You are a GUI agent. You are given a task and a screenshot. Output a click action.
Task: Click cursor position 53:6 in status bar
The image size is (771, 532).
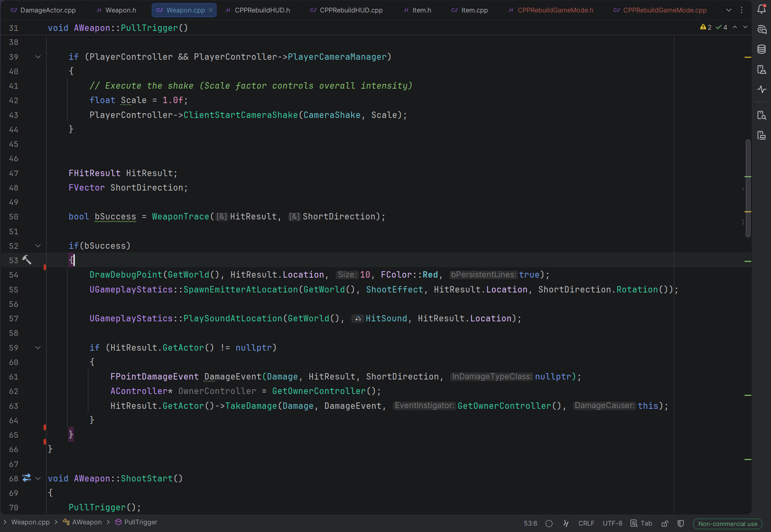(530, 524)
